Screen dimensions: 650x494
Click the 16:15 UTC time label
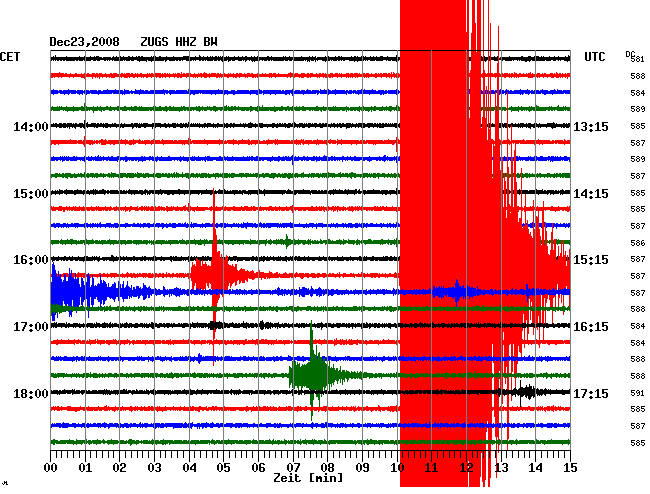click(591, 327)
